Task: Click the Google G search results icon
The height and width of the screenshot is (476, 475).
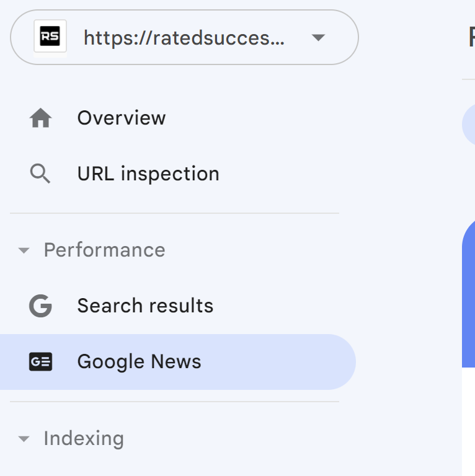Action: click(40, 306)
